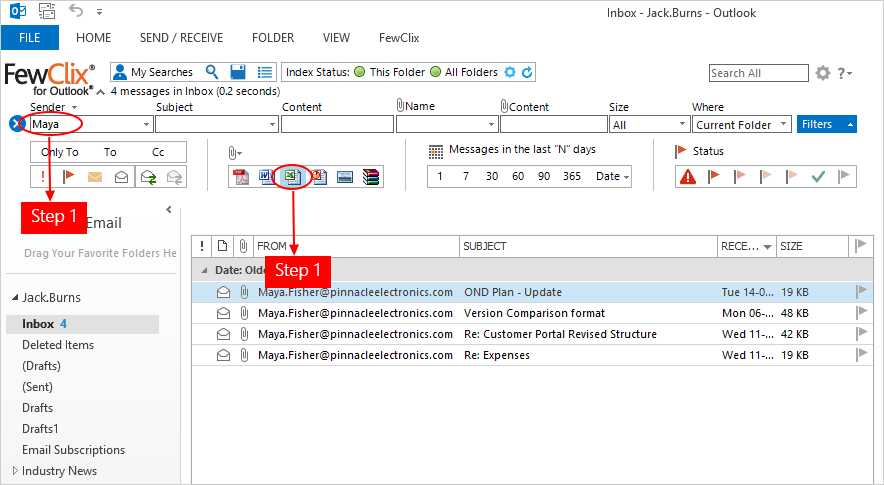Open attachment Name field dropdown

click(x=491, y=124)
